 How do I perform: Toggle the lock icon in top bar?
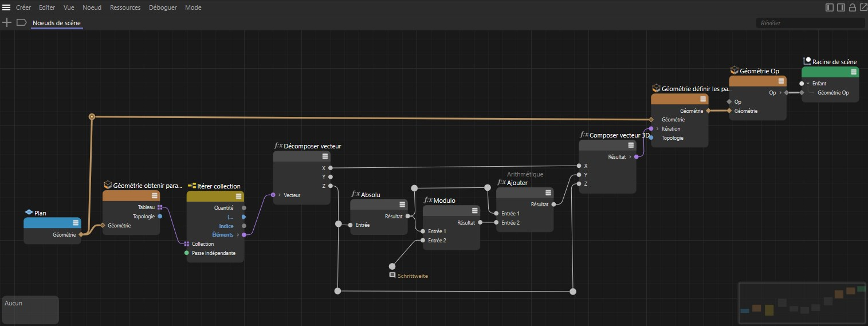[852, 7]
